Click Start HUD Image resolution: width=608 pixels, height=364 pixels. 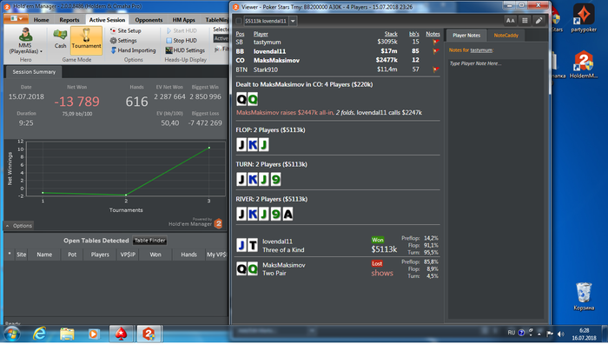[x=181, y=30]
